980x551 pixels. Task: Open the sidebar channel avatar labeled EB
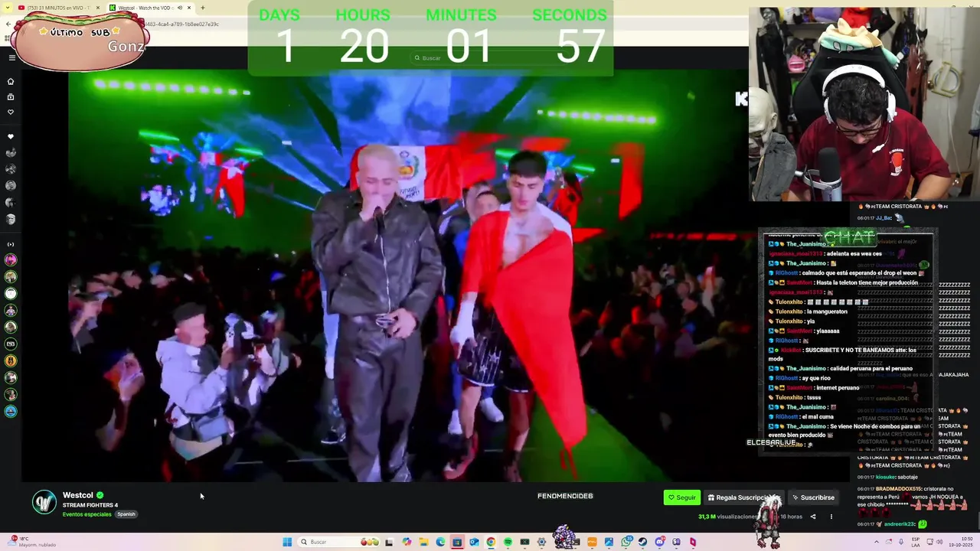(x=11, y=344)
